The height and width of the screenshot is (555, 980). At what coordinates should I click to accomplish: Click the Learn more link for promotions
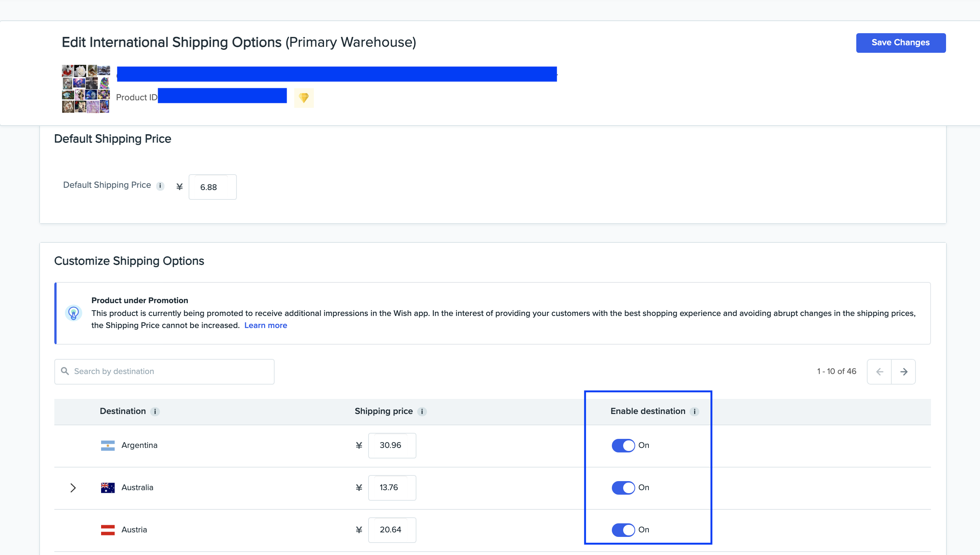click(265, 325)
